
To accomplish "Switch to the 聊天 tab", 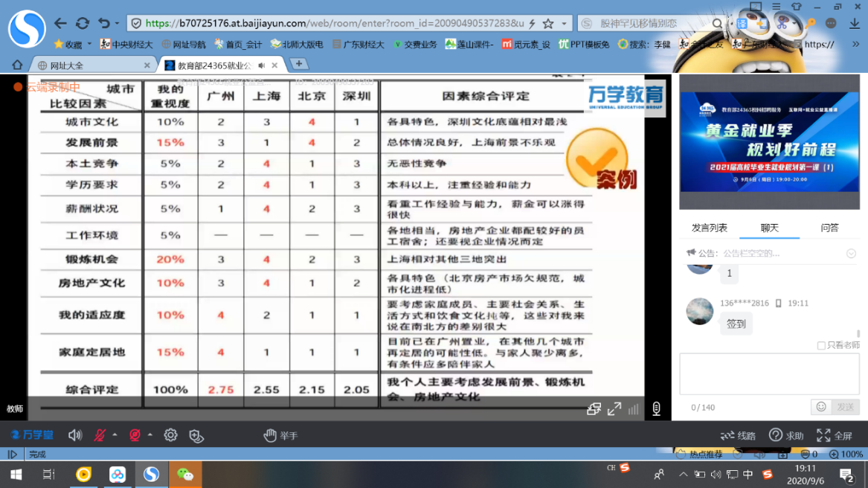I will [x=770, y=228].
